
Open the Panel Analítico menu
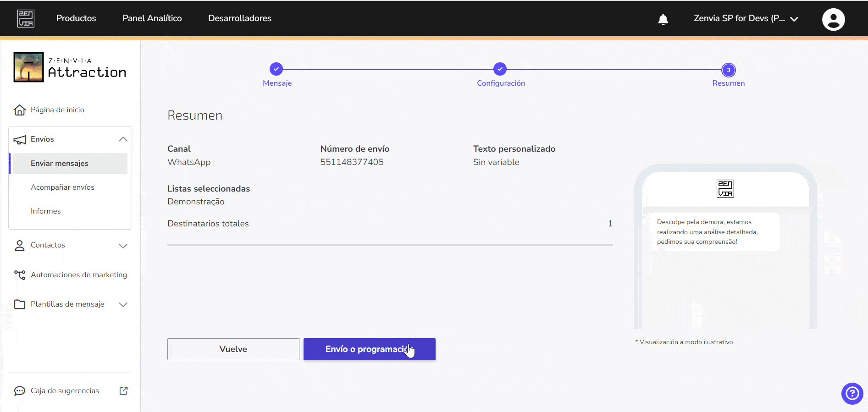click(152, 18)
